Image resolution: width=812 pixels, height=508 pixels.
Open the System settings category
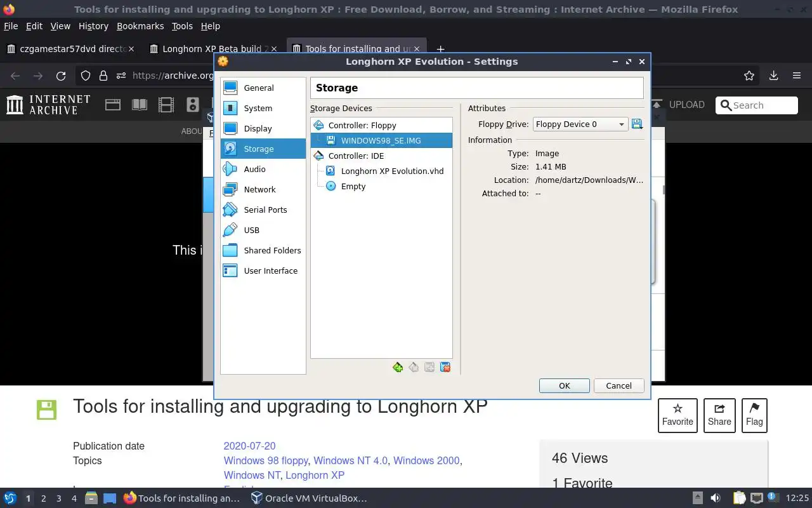tap(263, 108)
